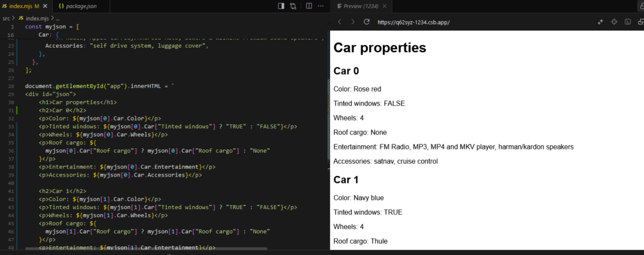Click the open-in-new-window icon in the preview toolbar

(641, 22)
